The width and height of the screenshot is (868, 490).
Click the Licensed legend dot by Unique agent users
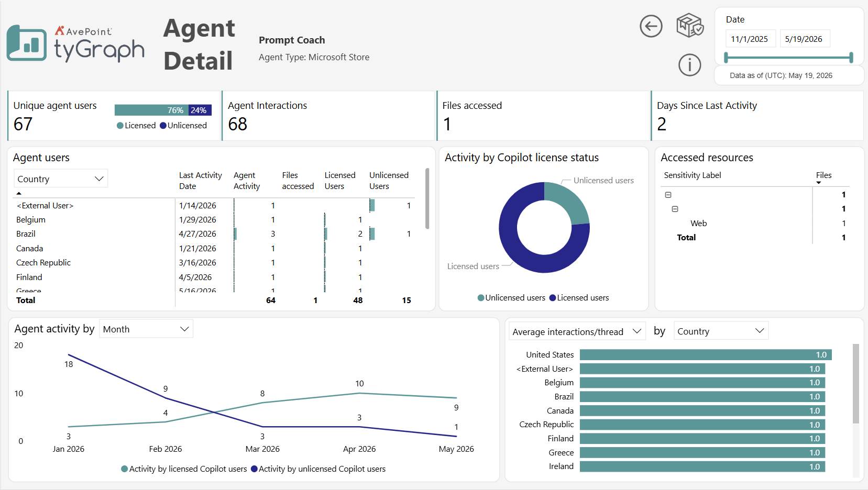120,126
